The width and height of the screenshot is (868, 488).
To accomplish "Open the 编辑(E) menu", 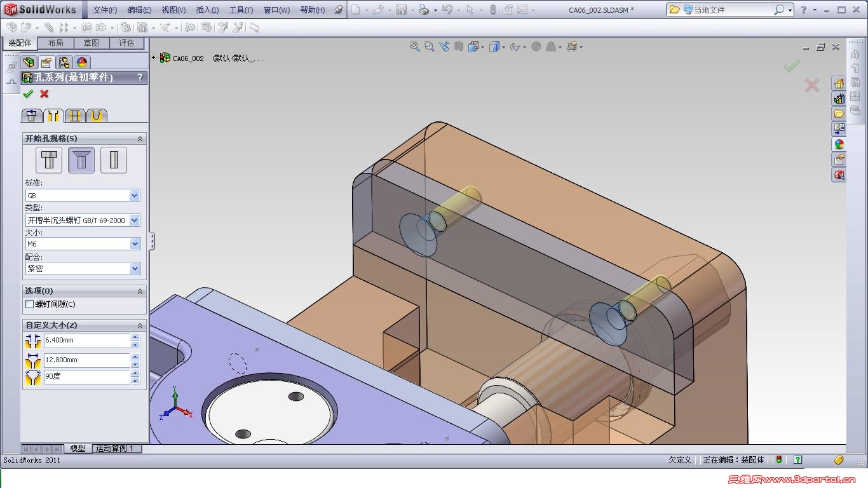I will [139, 10].
